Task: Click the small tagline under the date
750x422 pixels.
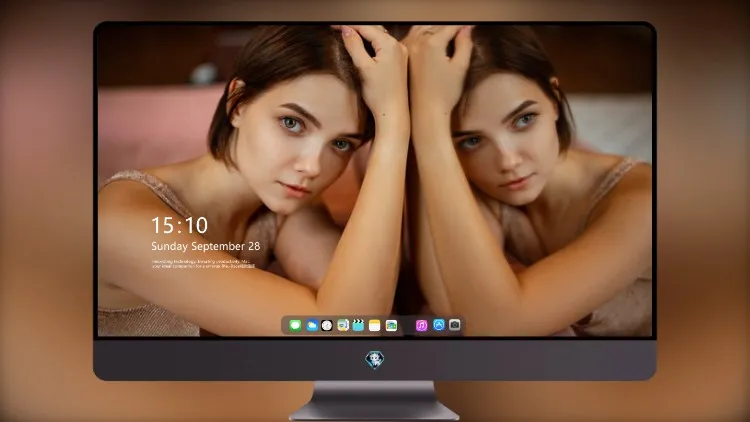Action: click(203, 264)
